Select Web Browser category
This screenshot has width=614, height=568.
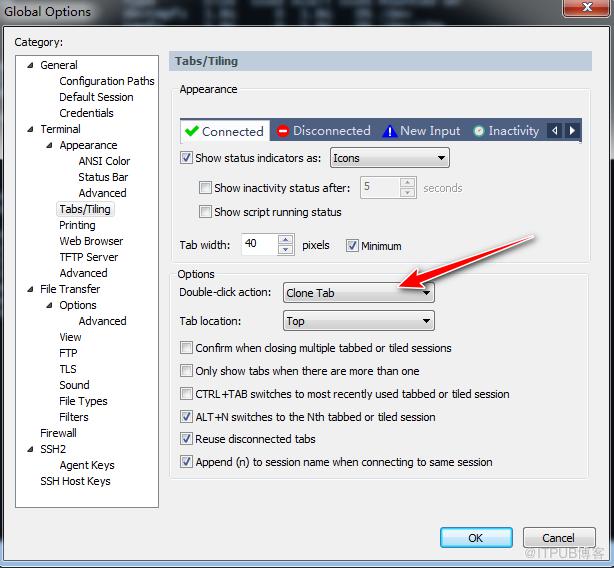[91, 241]
